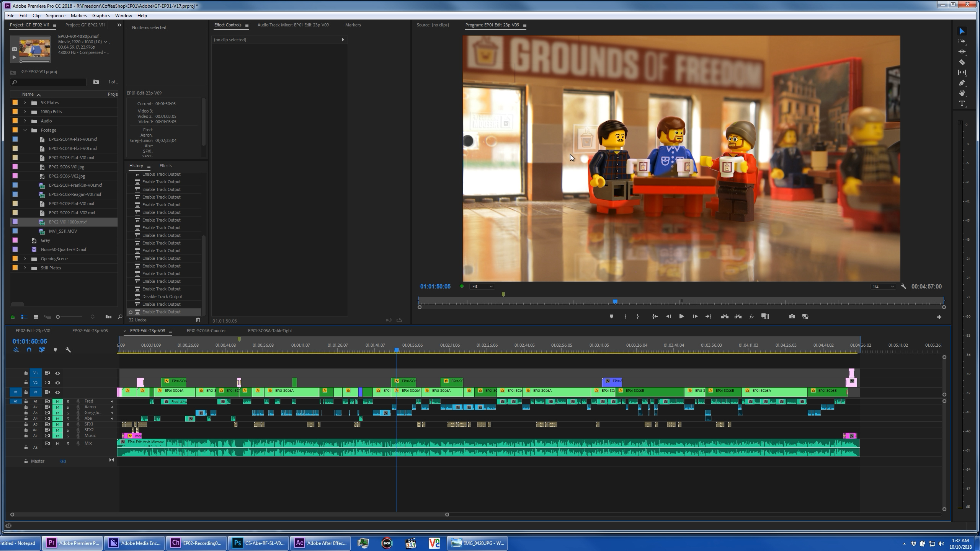Screen dimensions: 980x551
Task: Open EP01-SC04A-Counter sequence tab
Action: click(x=206, y=331)
